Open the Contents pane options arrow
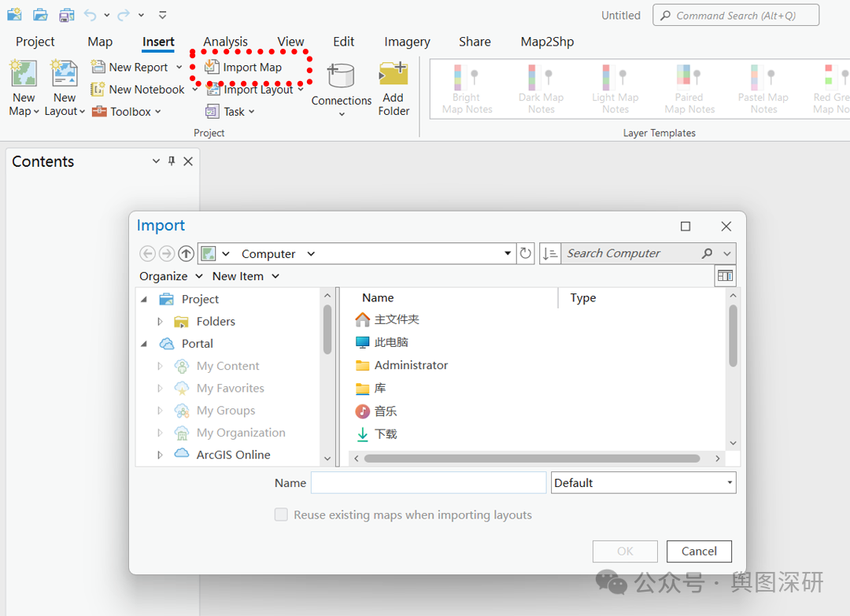The image size is (850, 616). click(156, 161)
